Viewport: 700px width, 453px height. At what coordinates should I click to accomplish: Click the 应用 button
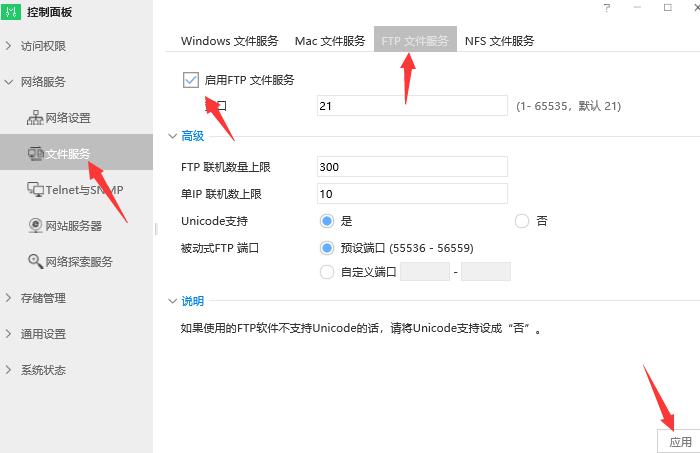(x=680, y=441)
